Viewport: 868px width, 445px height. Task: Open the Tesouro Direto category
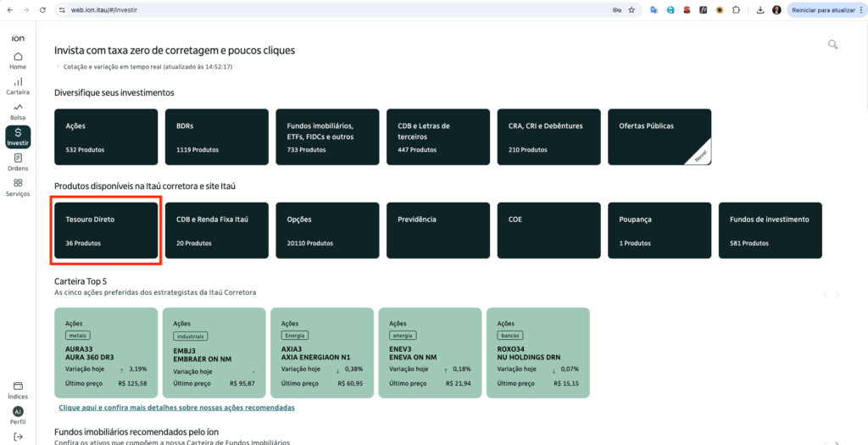pos(106,230)
